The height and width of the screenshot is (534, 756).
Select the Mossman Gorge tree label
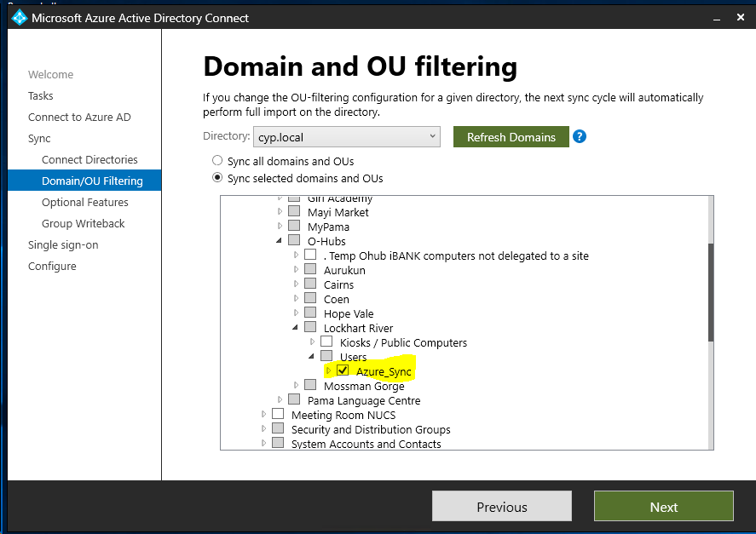tap(364, 387)
